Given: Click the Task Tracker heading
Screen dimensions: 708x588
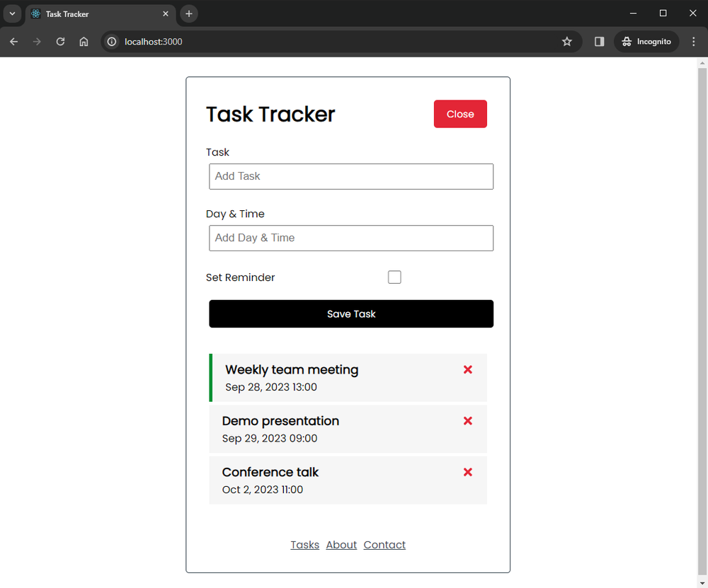Looking at the screenshot, I should (270, 114).
